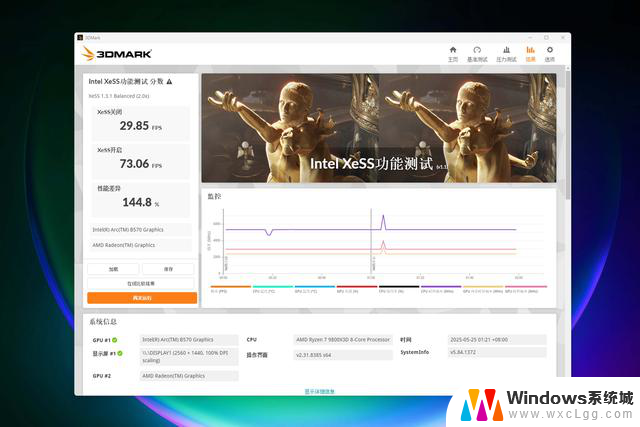Viewport: 640px width, 427px height.
Task: Click the XeSS on 73.06 FPS score
Action: point(140,164)
